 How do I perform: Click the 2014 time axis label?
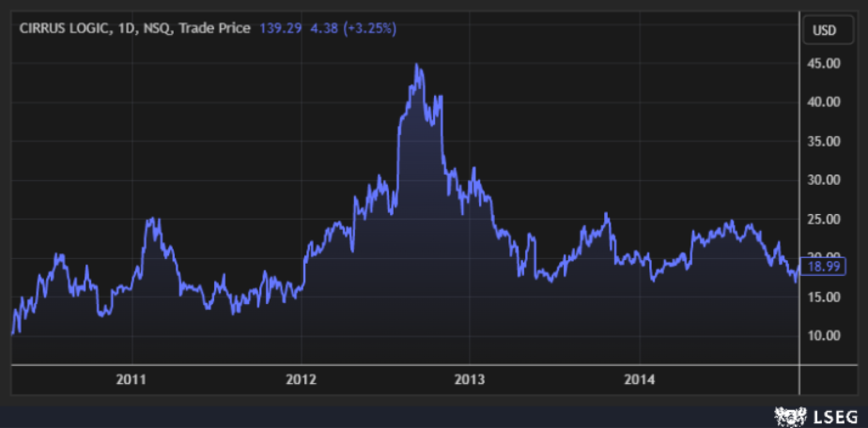click(640, 380)
